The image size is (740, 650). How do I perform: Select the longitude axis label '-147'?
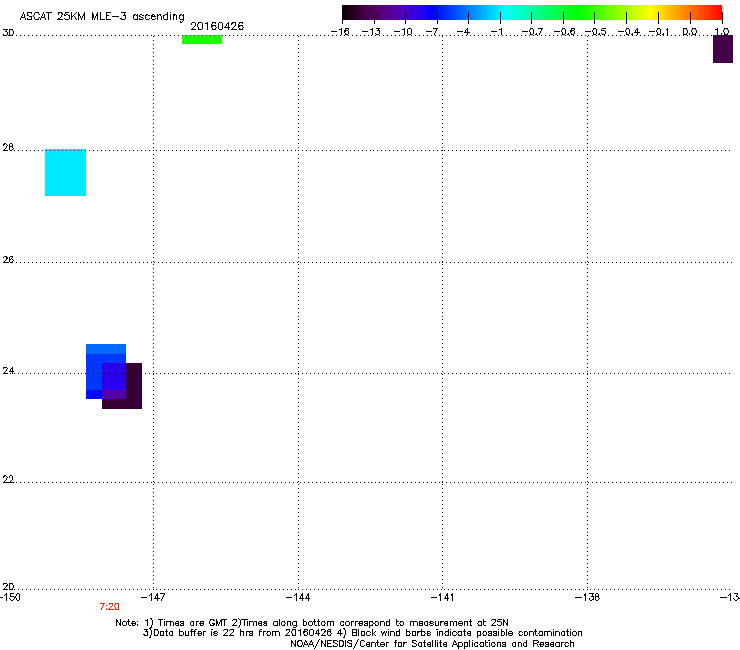click(x=153, y=597)
